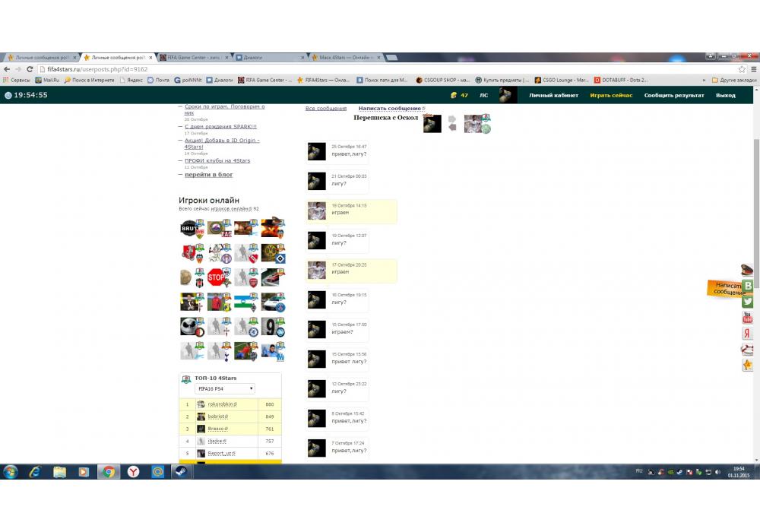Click the 'Все сообщения' link
Viewport: 760px width, 532px height.
(x=325, y=109)
